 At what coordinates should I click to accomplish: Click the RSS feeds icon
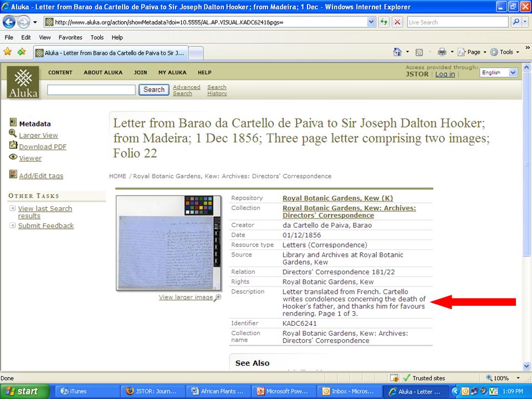[x=419, y=52]
